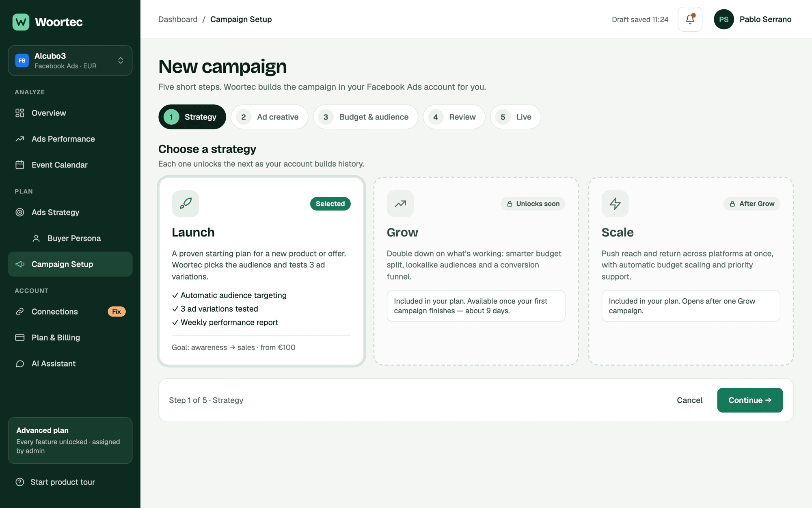Cancel the campaign setup
The image size is (812, 508).
[x=689, y=400]
